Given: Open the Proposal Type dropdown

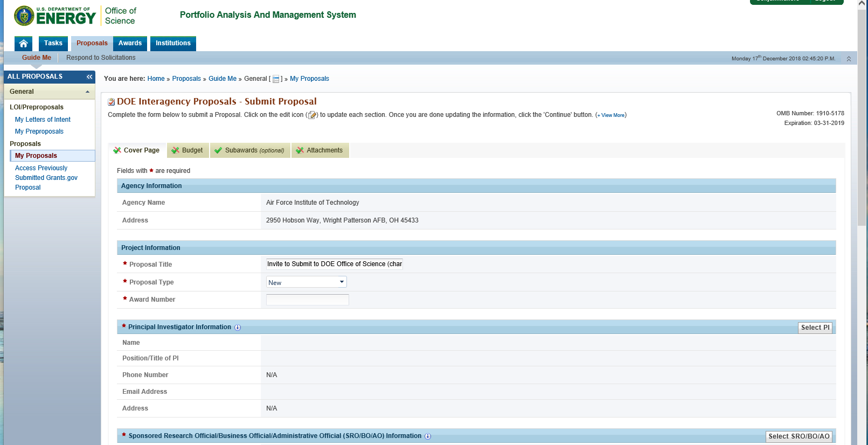Looking at the screenshot, I should tap(306, 282).
